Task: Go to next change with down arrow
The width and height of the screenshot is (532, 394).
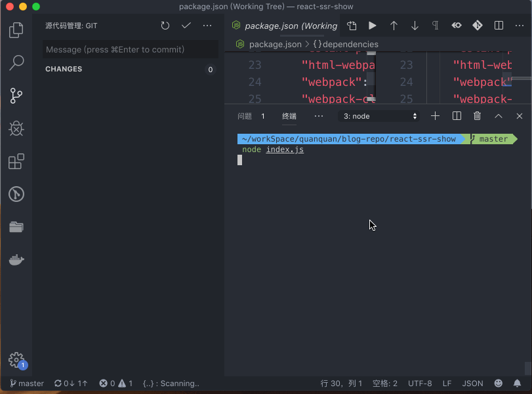Action: (x=415, y=26)
